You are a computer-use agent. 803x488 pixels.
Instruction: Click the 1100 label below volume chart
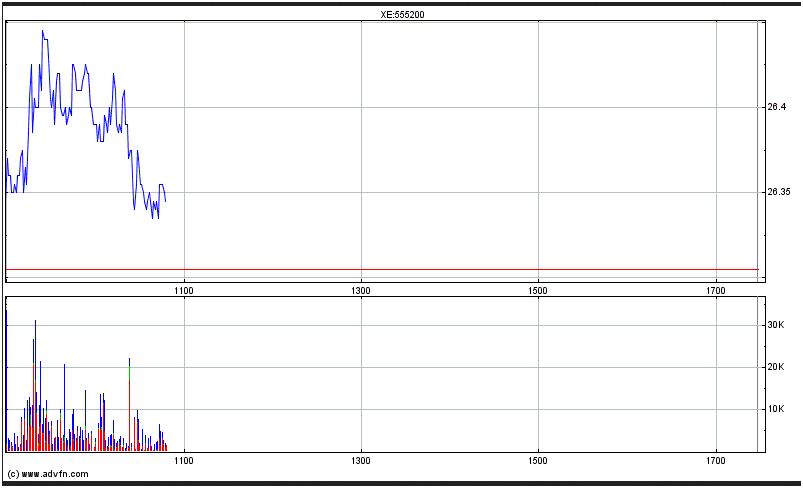click(184, 460)
